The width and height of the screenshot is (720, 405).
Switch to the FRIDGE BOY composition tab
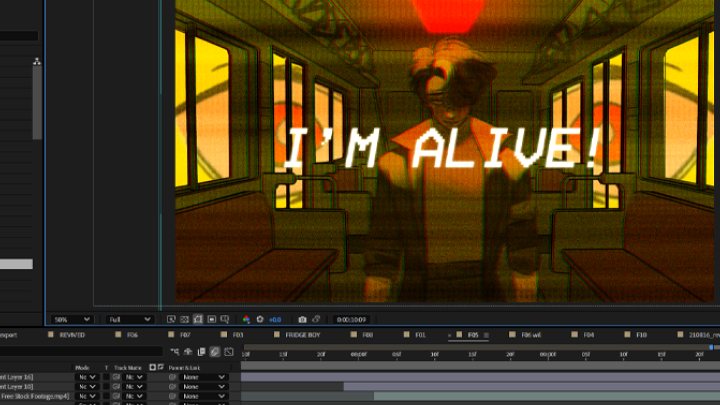point(302,334)
